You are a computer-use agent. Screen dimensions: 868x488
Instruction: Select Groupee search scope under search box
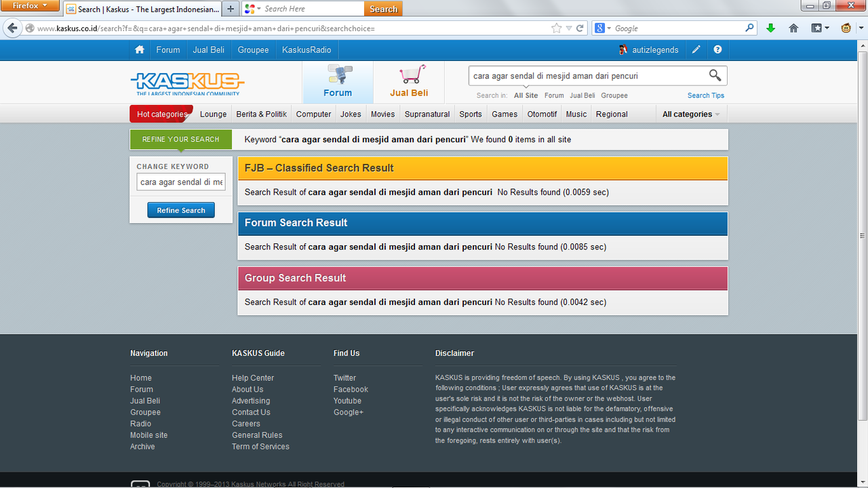click(614, 96)
